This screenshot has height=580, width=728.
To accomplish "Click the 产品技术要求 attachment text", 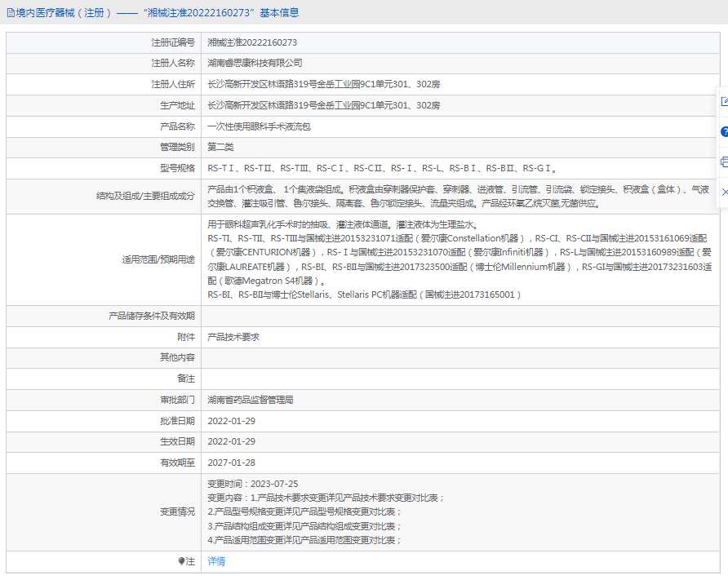I will click(233, 336).
